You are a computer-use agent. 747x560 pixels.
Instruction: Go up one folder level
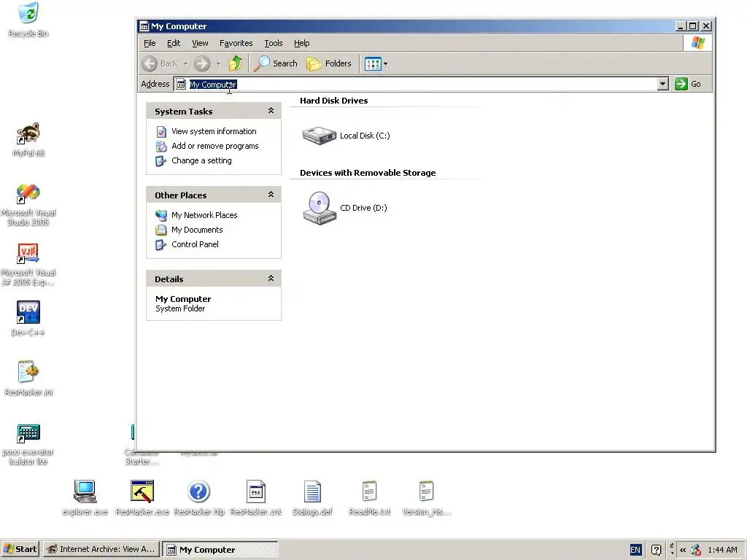coord(236,63)
